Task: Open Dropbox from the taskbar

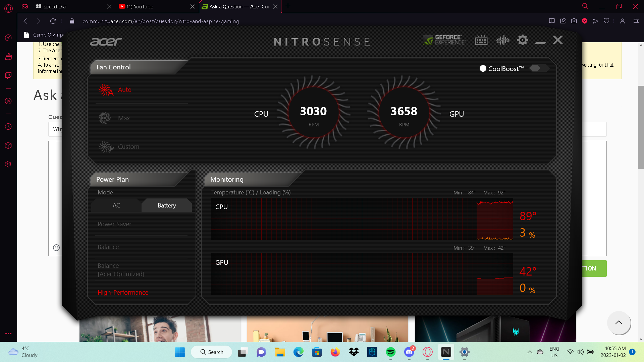Action: tap(354, 352)
